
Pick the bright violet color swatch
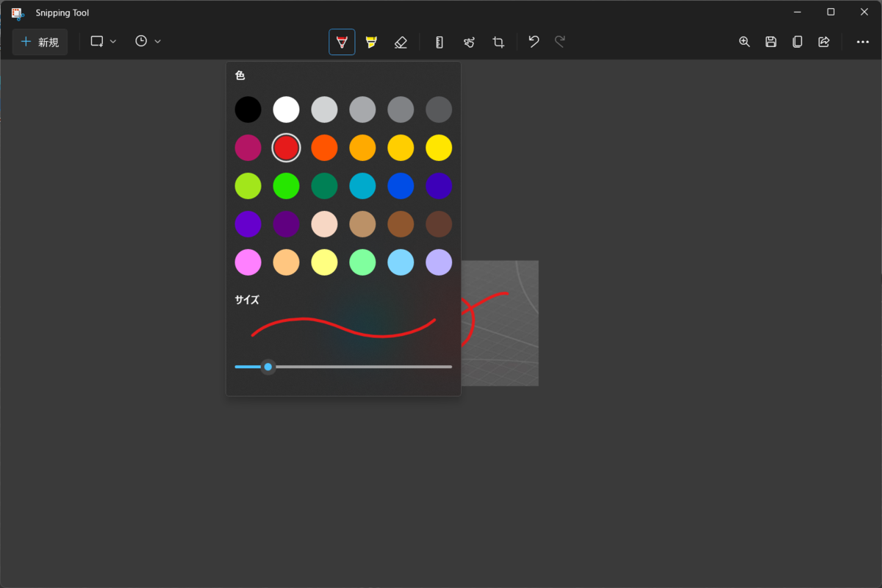click(248, 224)
